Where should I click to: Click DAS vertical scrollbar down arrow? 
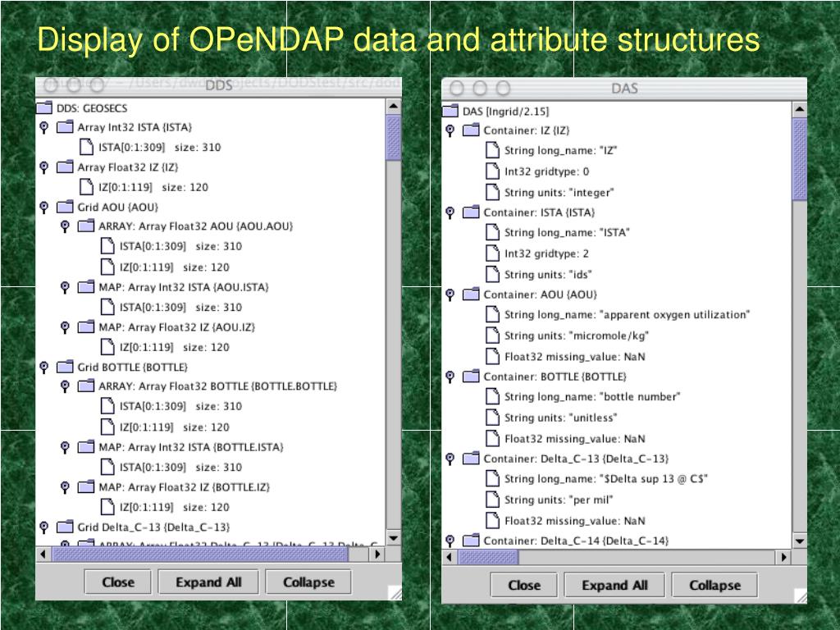[x=799, y=541]
